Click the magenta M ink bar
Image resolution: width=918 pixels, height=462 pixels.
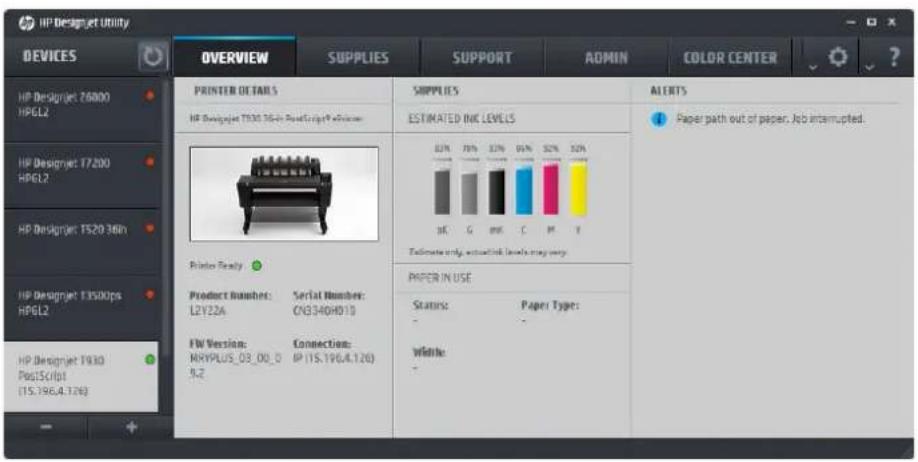tap(551, 190)
